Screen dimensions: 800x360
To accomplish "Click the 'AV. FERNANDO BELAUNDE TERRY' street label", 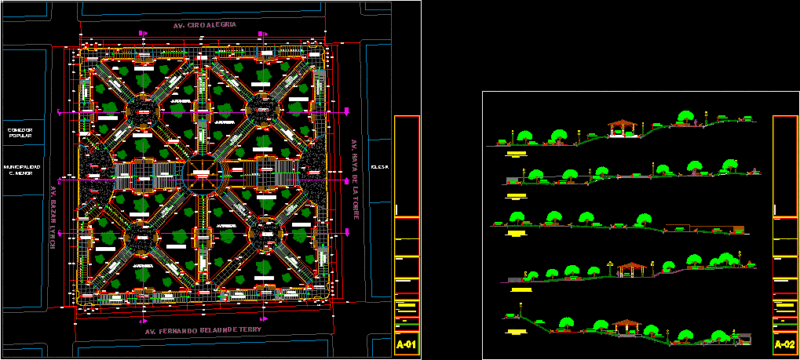I will [x=203, y=330].
